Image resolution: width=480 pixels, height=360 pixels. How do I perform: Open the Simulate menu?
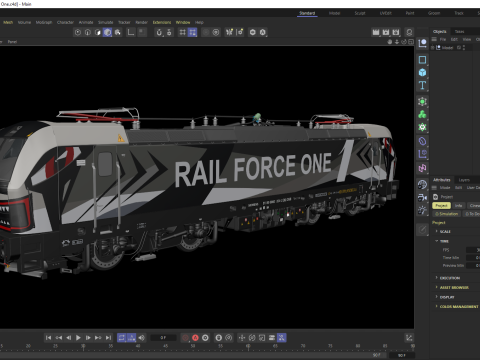click(106, 22)
